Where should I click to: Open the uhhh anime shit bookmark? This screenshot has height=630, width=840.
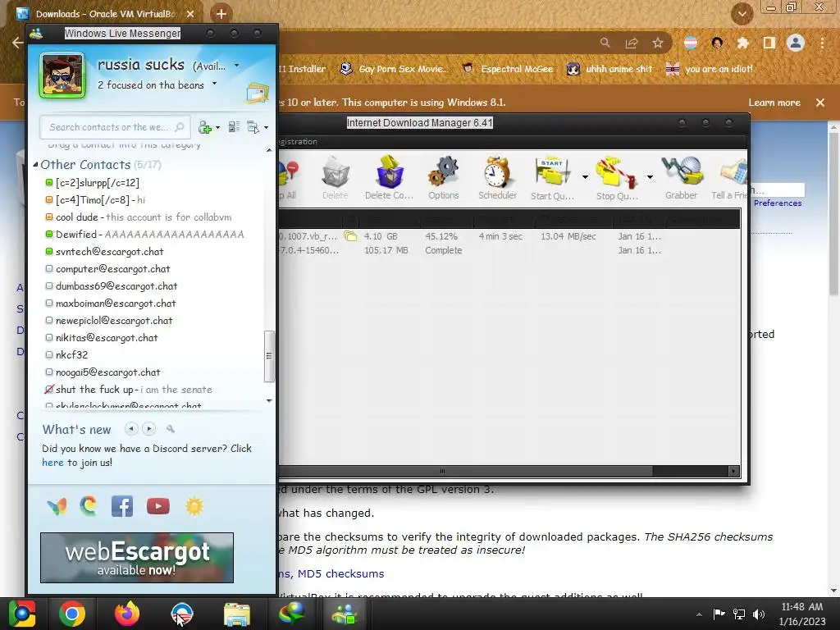[x=609, y=69]
